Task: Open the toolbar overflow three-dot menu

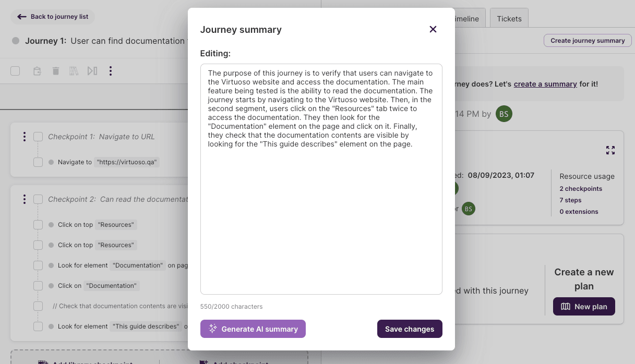Action: click(x=111, y=70)
